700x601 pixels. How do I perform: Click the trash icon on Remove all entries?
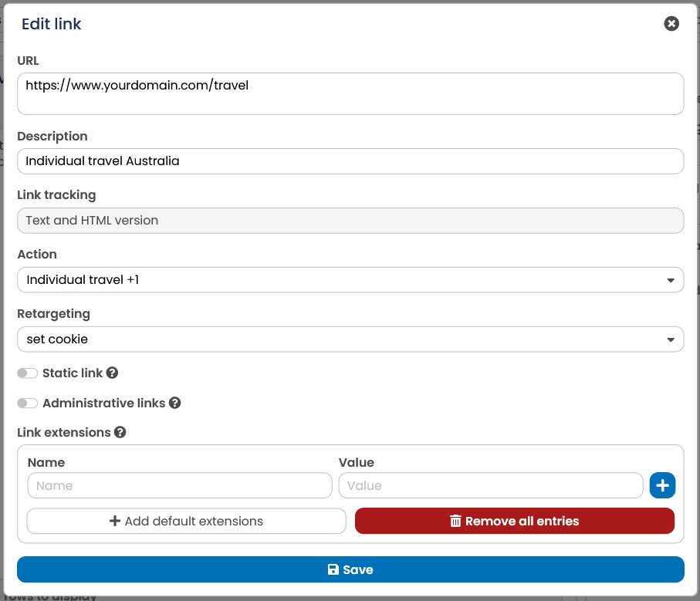(455, 521)
